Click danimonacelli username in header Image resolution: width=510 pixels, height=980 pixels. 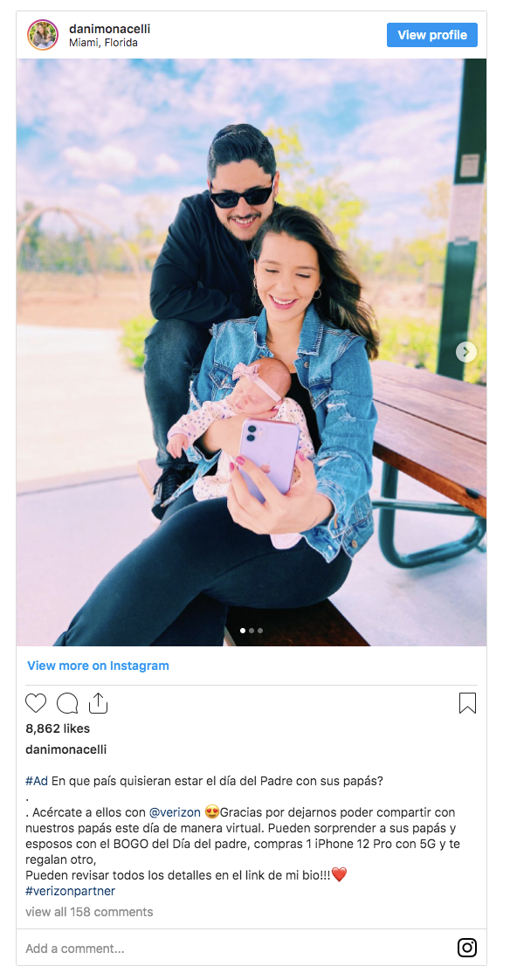click(109, 29)
